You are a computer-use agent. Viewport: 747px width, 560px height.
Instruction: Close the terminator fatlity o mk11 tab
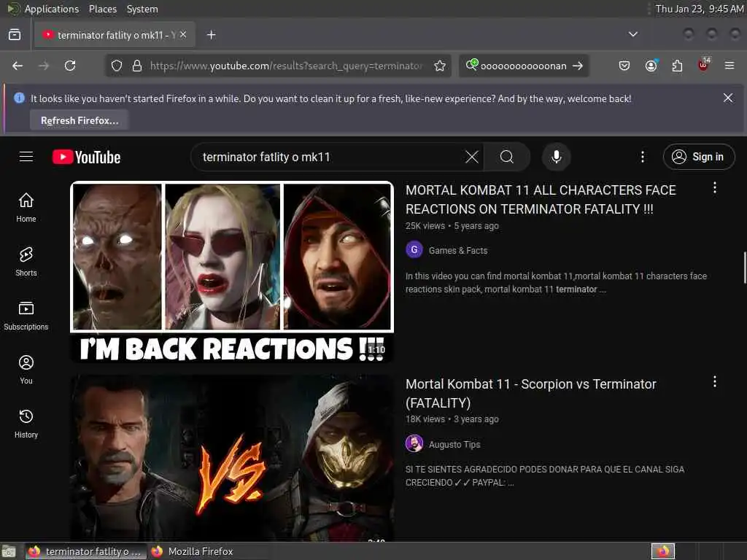[183, 35]
